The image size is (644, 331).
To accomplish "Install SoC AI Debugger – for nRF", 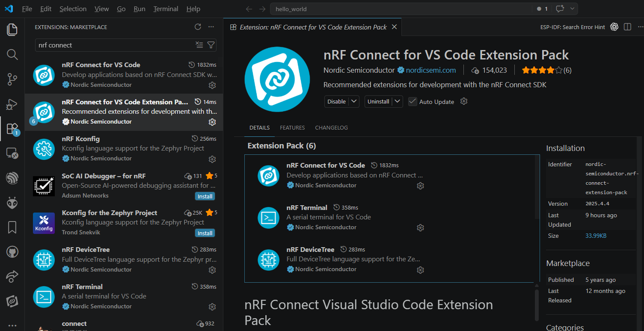I will [205, 196].
